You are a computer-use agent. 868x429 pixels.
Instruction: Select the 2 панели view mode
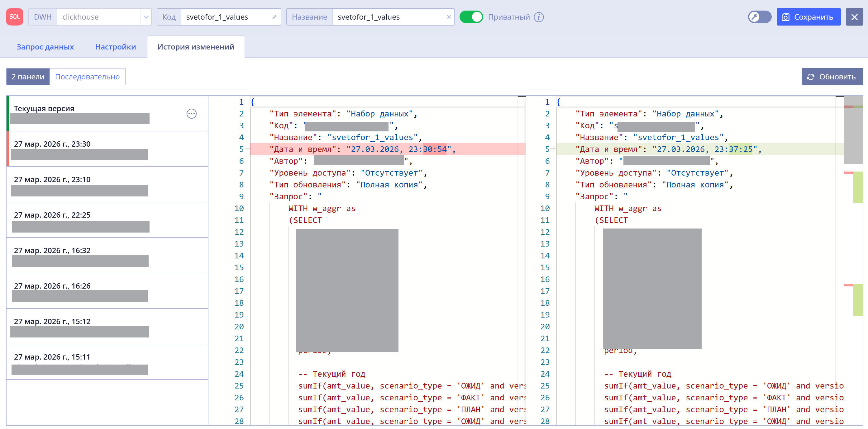tap(28, 77)
